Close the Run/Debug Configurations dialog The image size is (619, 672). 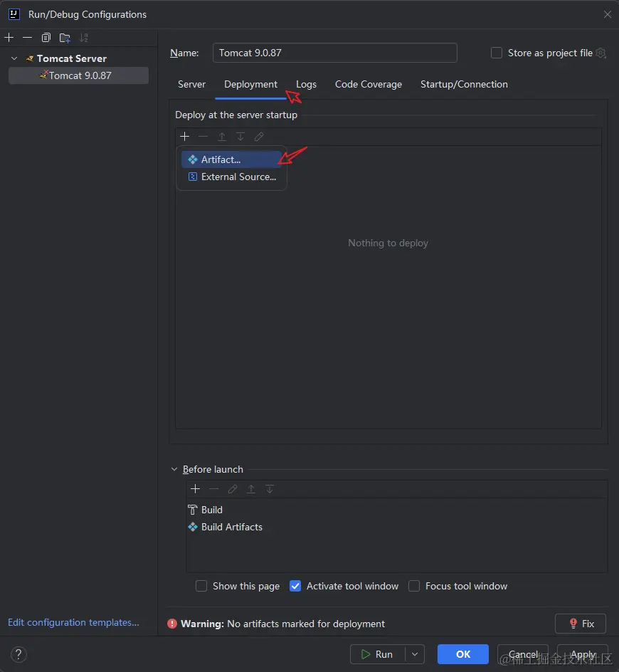(x=607, y=14)
